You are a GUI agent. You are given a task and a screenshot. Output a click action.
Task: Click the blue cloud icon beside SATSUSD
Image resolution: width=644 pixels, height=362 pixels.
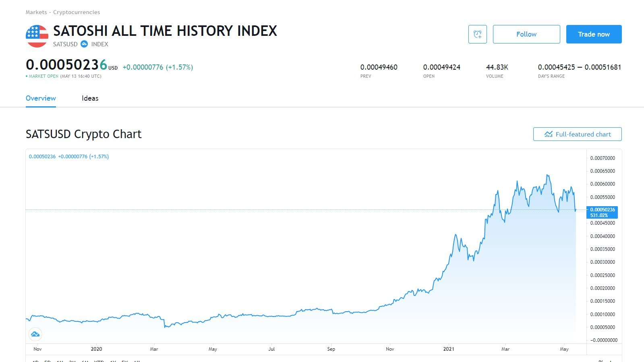84,44
